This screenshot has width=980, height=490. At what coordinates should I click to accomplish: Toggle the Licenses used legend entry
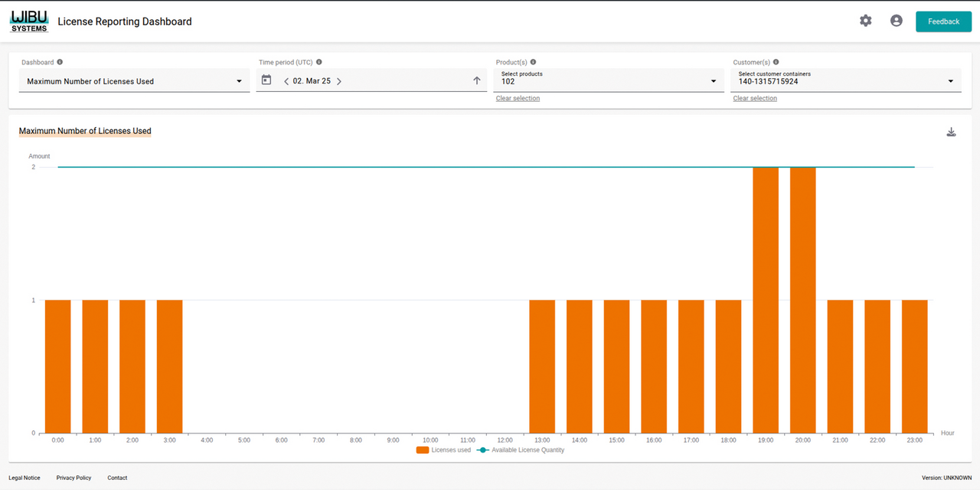[443, 450]
